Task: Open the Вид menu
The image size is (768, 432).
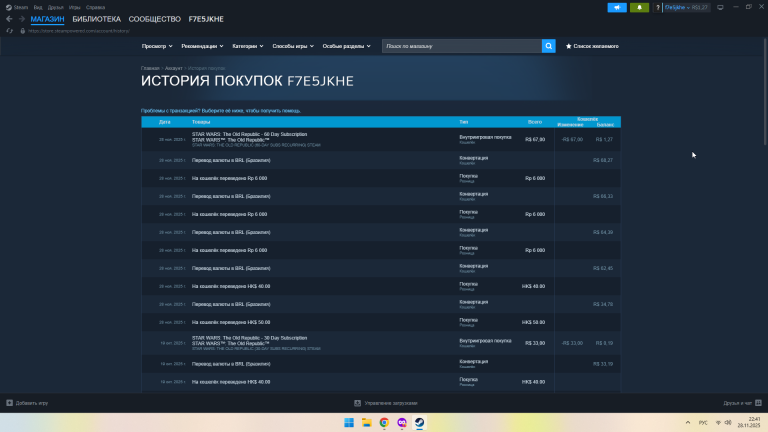Action: (38, 7)
